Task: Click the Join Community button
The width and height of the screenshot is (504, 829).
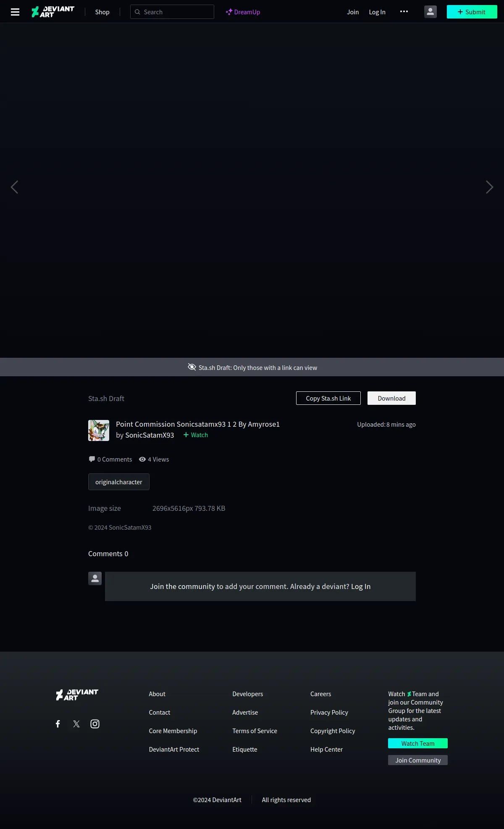Action: pos(418,760)
